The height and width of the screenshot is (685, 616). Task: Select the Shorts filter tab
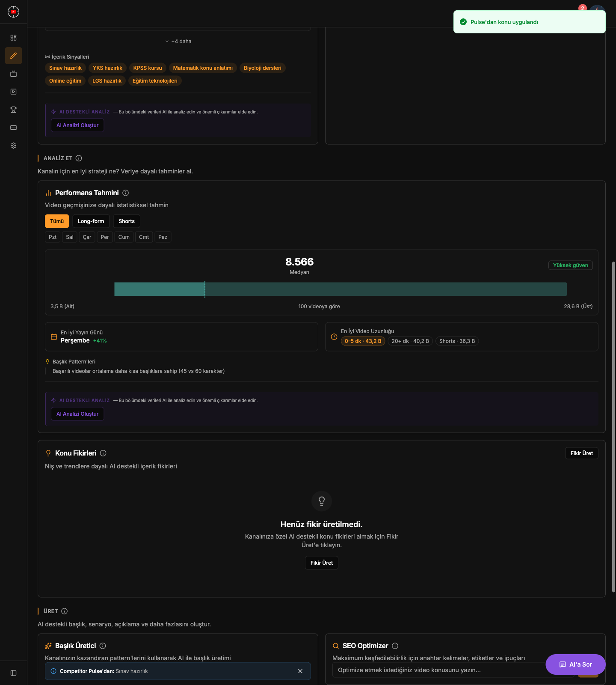127,221
